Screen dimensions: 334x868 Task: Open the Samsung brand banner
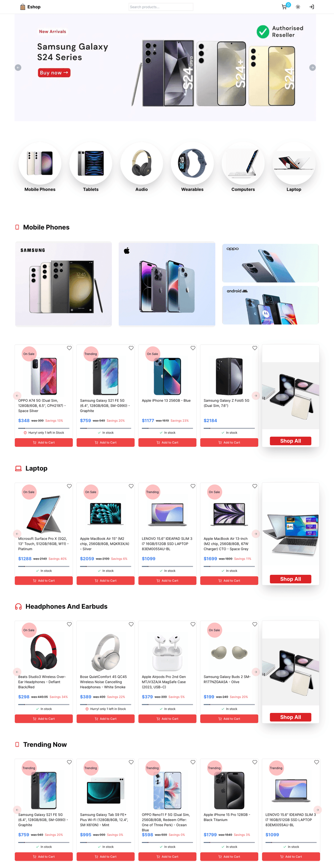coord(63,284)
